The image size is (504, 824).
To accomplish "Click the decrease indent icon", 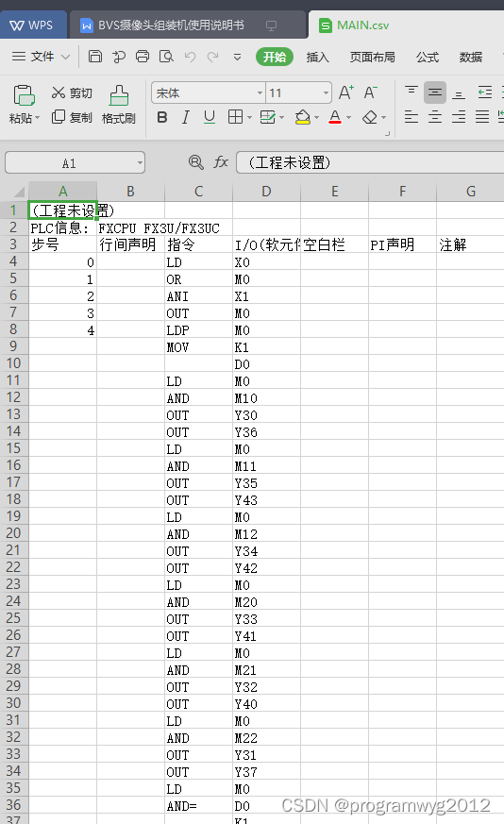I will pyautogui.click(x=484, y=92).
